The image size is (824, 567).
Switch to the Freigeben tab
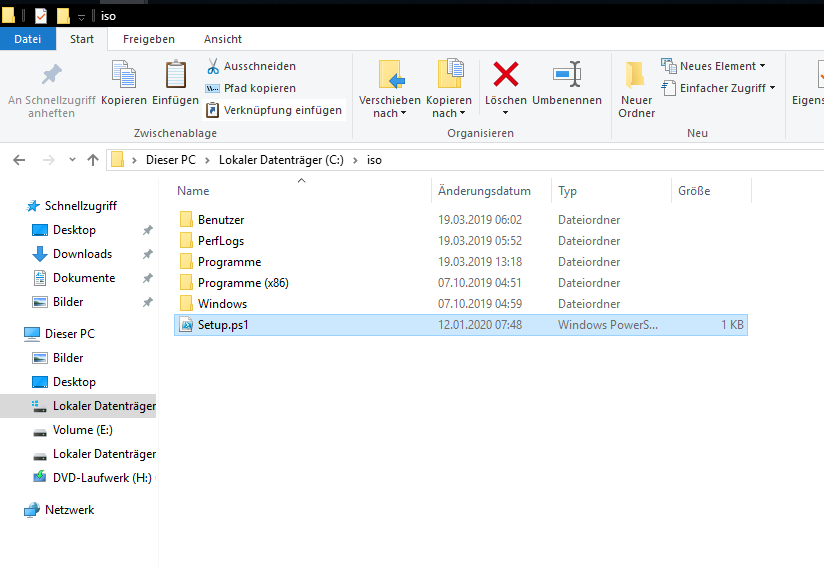coord(149,39)
